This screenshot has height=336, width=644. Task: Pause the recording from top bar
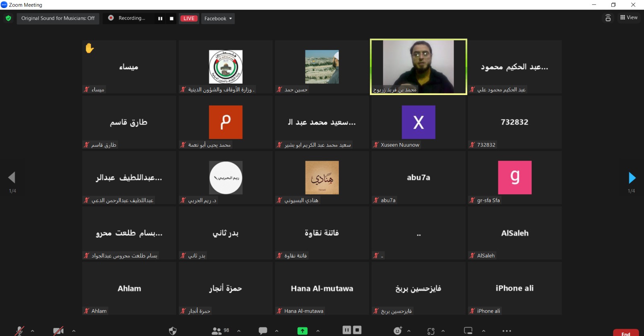coord(160,19)
